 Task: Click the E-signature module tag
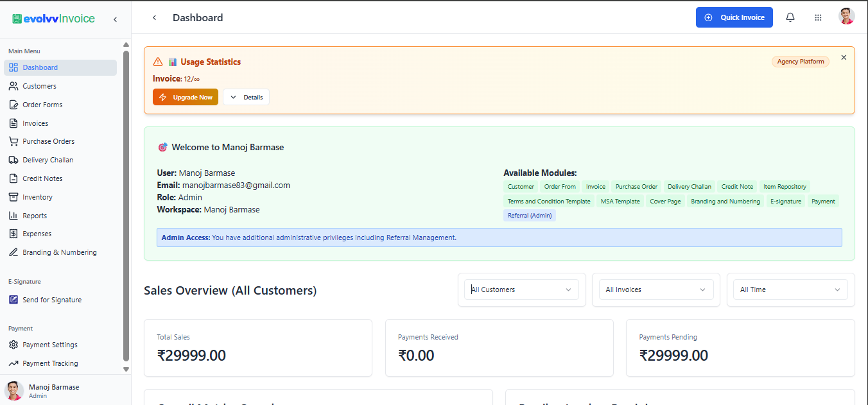click(x=786, y=202)
